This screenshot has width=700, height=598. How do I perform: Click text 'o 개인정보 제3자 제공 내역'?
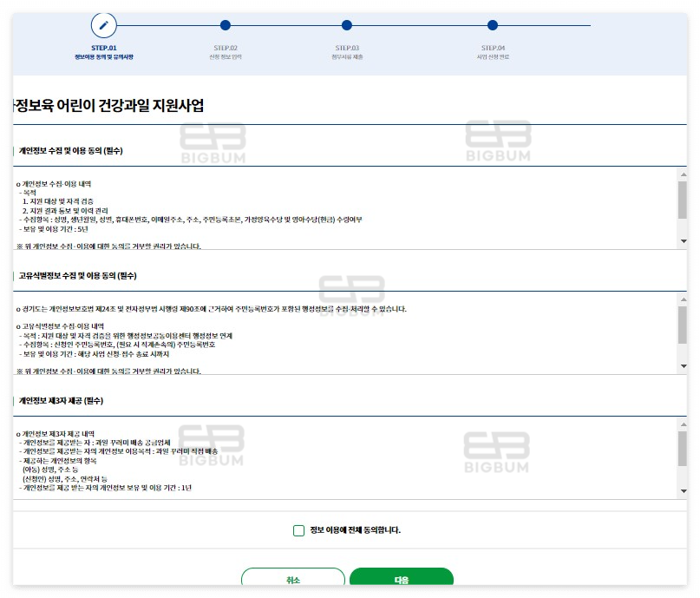tap(56, 434)
